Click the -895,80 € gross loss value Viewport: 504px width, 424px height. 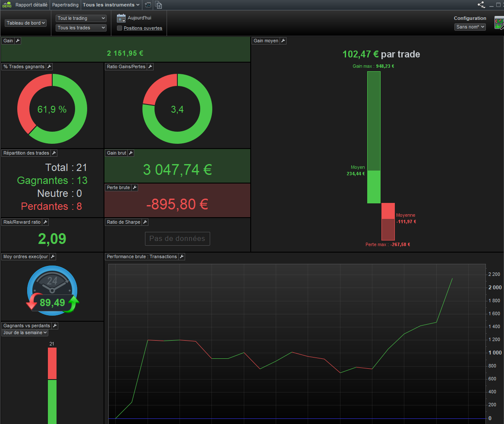(177, 204)
